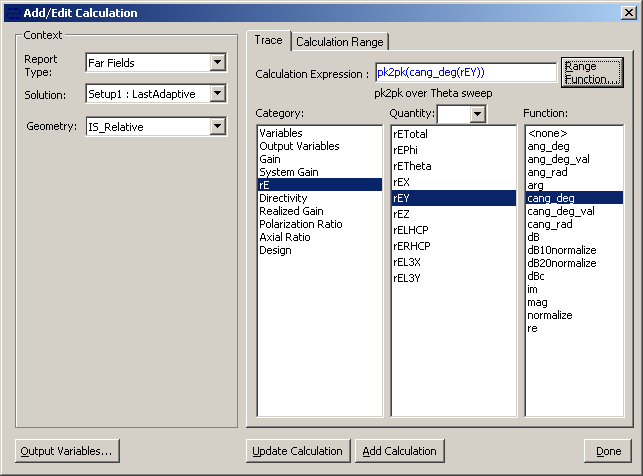
Task: Close the Add/Edit Calculation dialog
Action: (629, 13)
